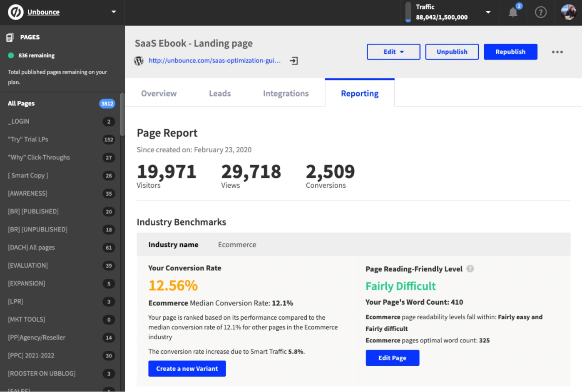Screen dimensions: 582x392
Task: Click the help question mark icon
Action: 541,12
